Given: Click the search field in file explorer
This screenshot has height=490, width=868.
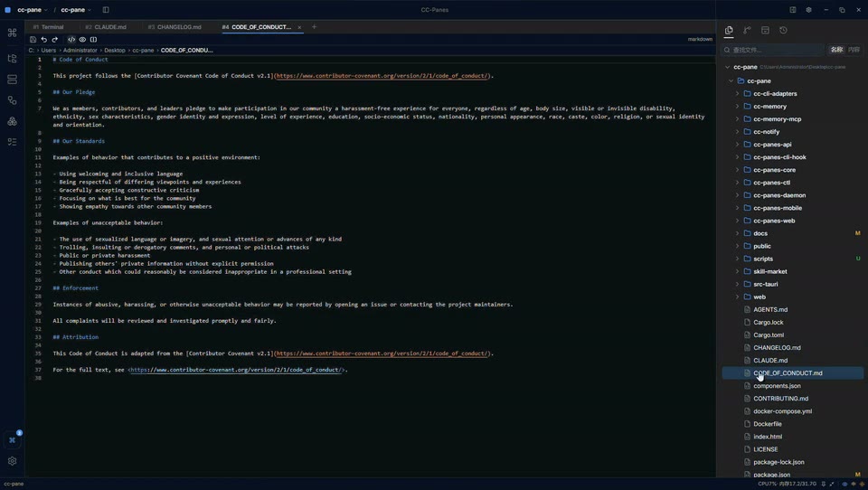Looking at the screenshot, I should (773, 50).
